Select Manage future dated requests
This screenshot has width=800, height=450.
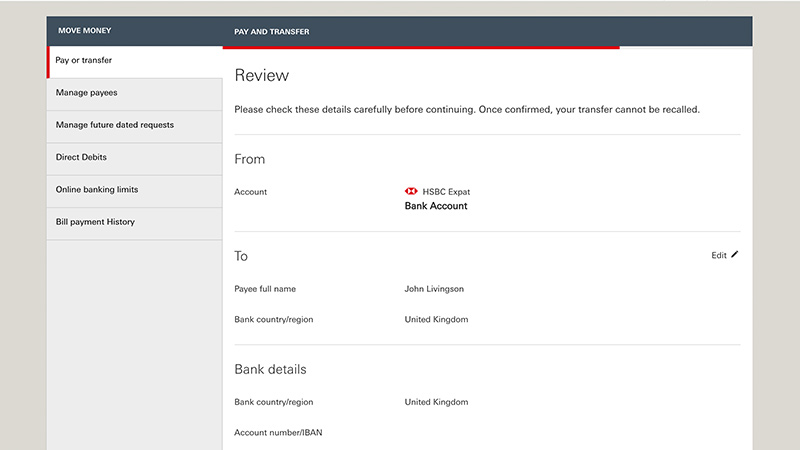[135, 127]
